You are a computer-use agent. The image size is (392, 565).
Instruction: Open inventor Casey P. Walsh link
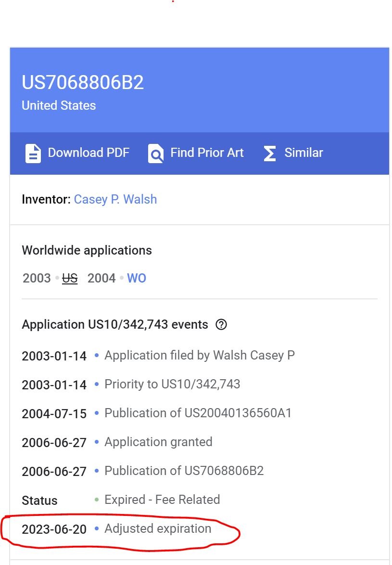115,199
